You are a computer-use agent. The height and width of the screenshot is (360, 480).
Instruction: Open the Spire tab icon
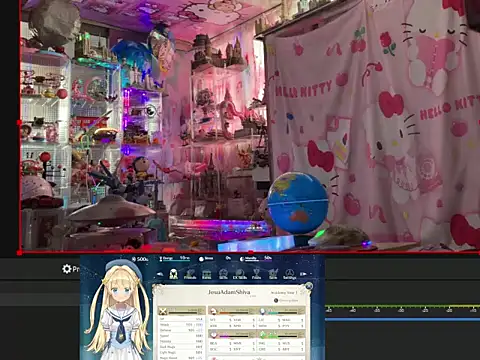coord(273,274)
